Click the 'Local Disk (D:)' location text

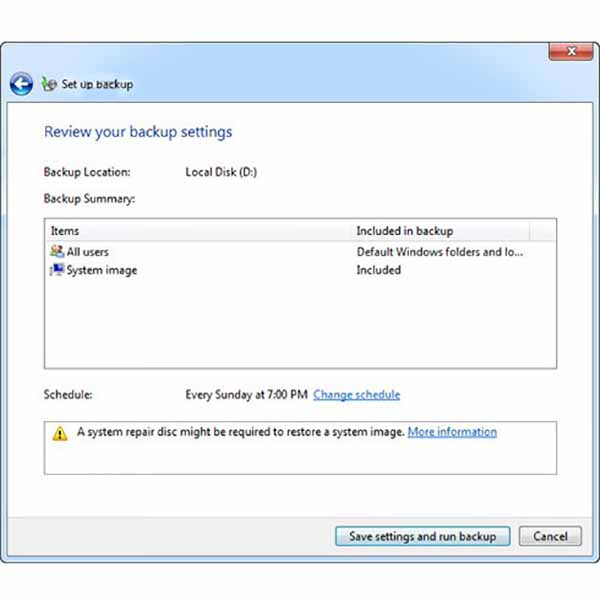point(221,172)
